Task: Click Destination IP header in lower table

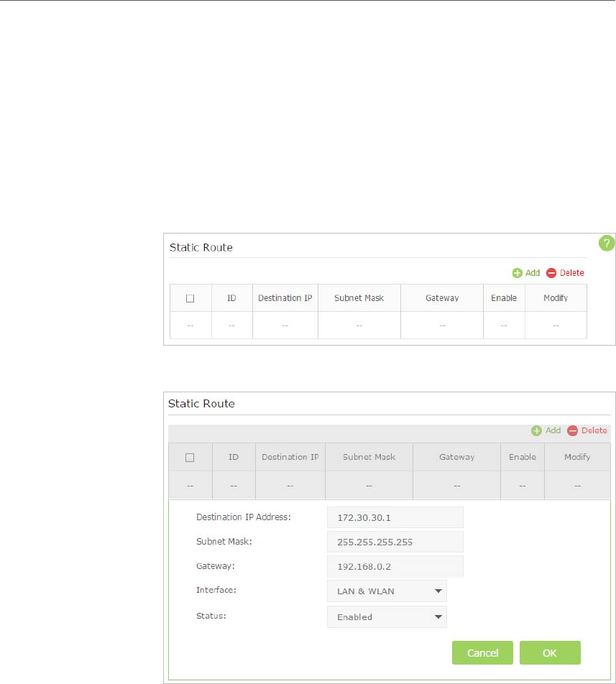Action: tap(290, 457)
